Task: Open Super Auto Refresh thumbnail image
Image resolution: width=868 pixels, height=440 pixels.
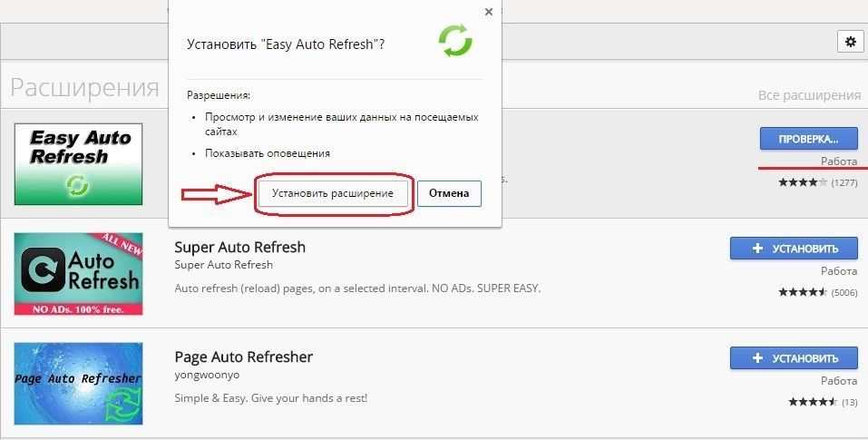Action: [x=78, y=274]
